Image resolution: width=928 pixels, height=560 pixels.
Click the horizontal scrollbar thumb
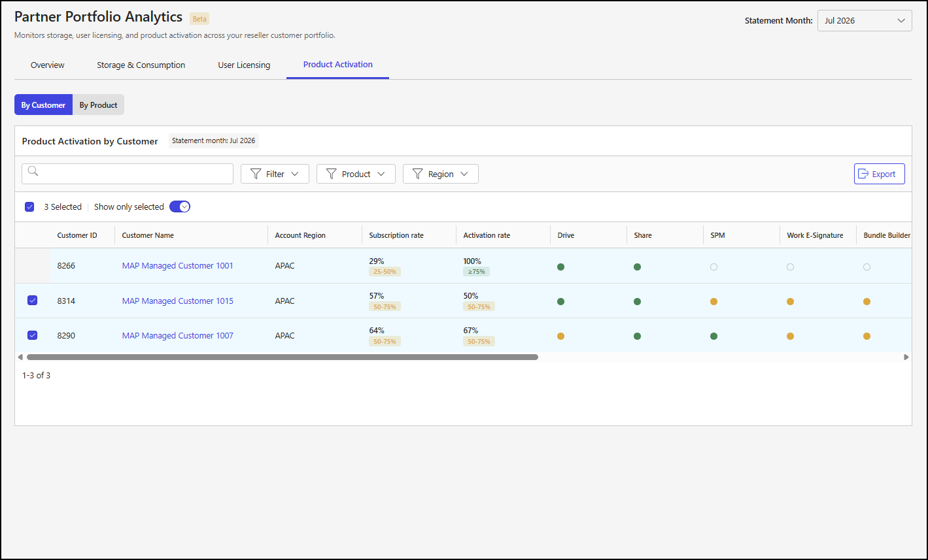[x=282, y=357]
